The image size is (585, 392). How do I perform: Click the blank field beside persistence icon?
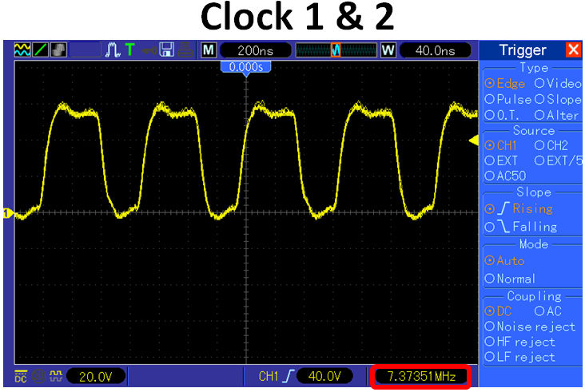click(x=86, y=50)
